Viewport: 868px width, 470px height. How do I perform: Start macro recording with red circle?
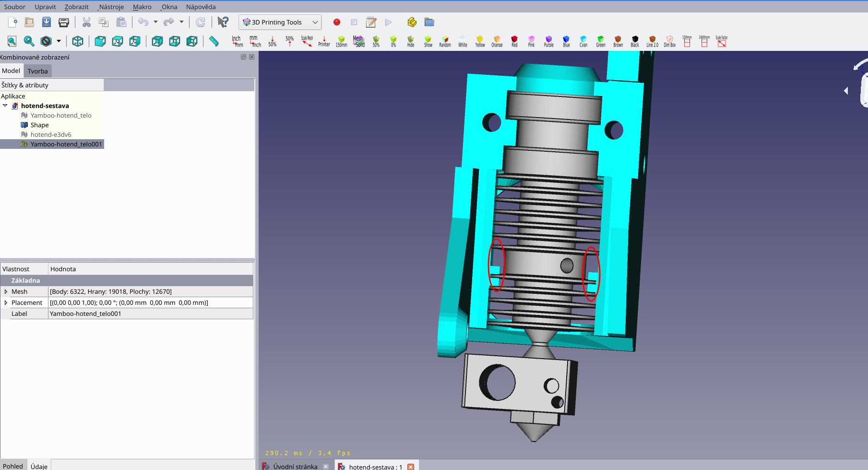click(337, 22)
